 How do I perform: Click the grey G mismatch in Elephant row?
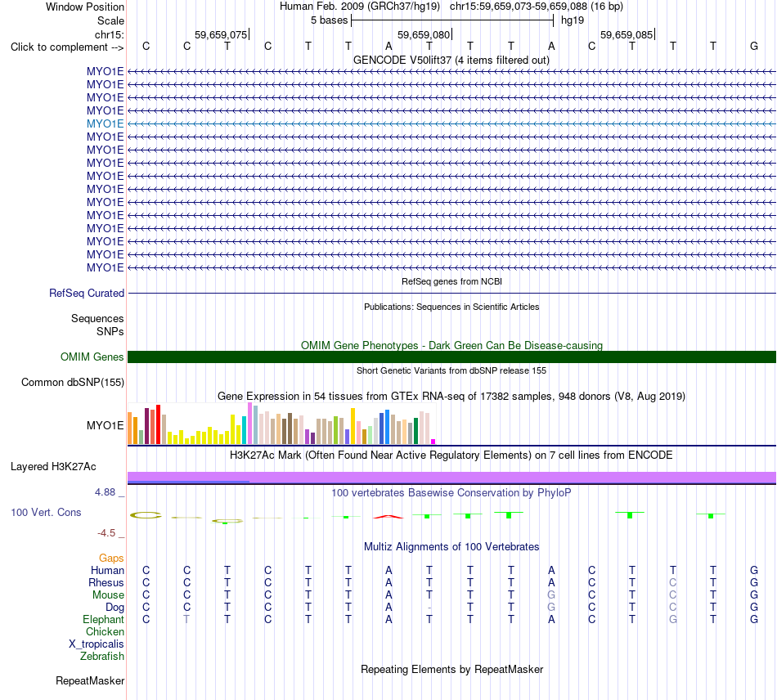(672, 619)
